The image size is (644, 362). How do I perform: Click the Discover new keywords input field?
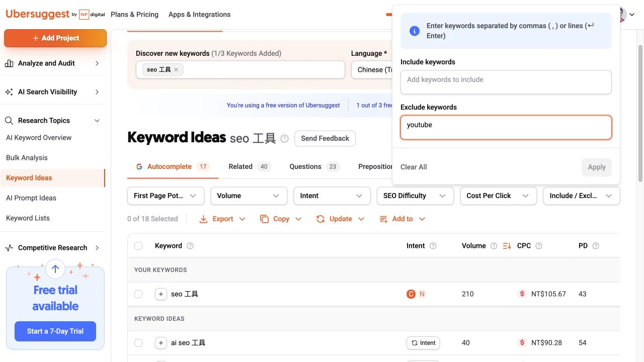240,70
